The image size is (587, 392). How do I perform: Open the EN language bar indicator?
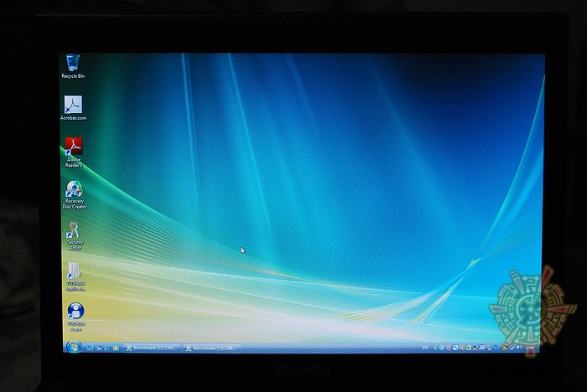tap(425, 348)
